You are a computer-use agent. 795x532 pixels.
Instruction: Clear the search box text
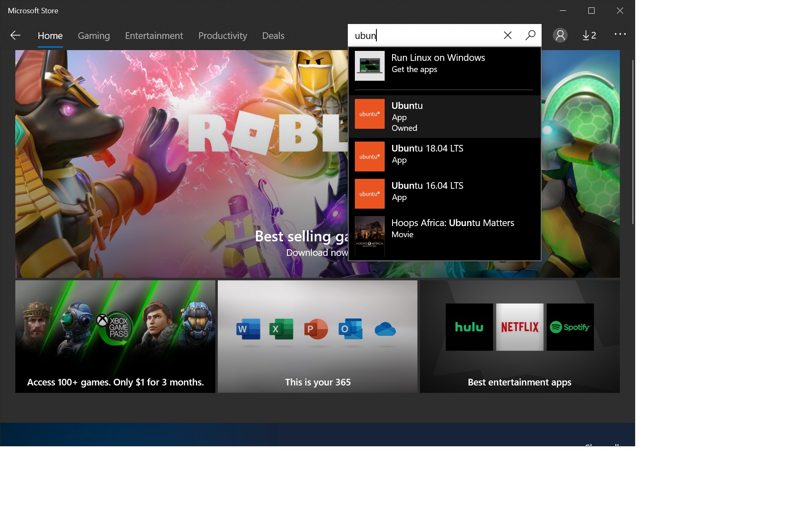coord(508,35)
